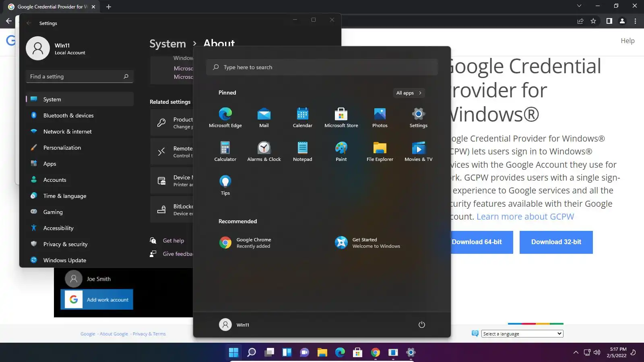Open Personalization settings

80,148
